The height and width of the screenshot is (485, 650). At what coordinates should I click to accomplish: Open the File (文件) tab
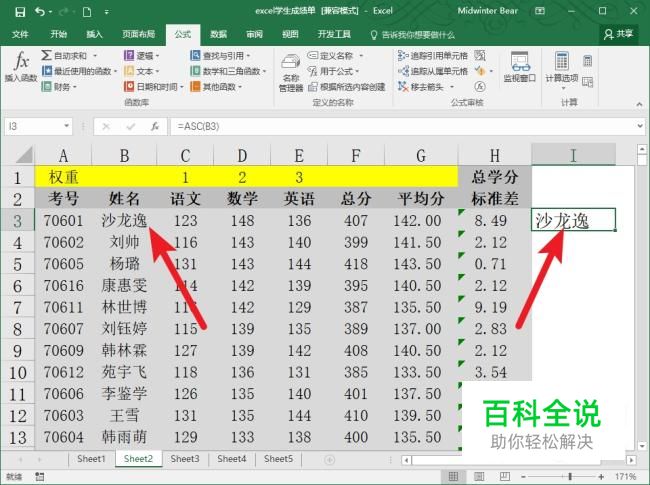click(20, 34)
